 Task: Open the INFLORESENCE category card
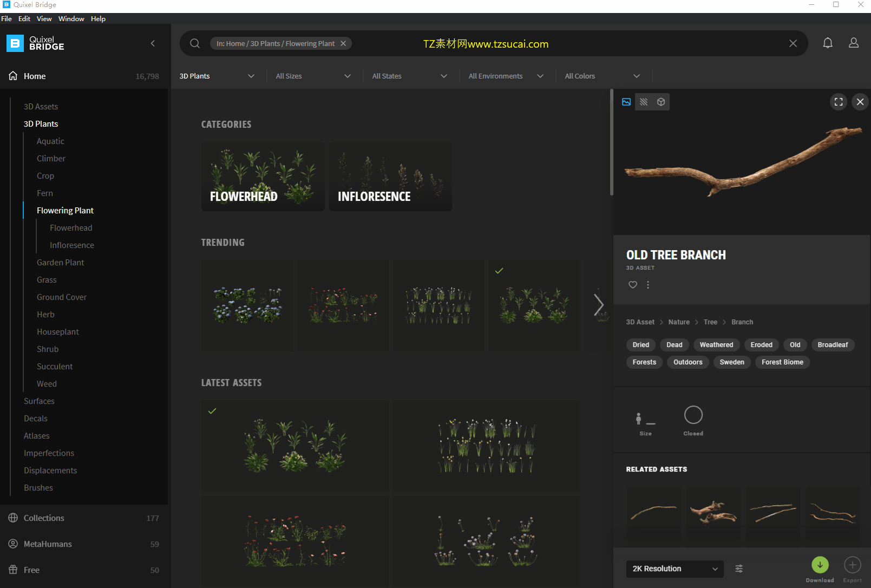pos(390,177)
